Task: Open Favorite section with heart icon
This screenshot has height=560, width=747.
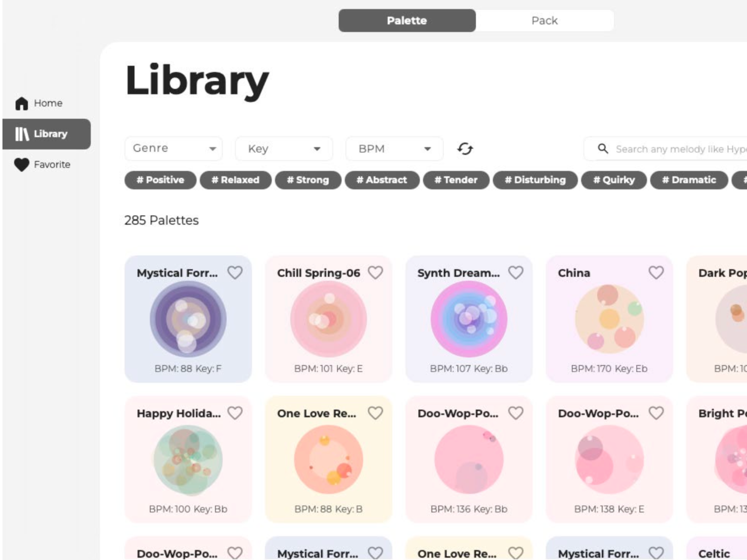Action: pyautogui.click(x=22, y=165)
